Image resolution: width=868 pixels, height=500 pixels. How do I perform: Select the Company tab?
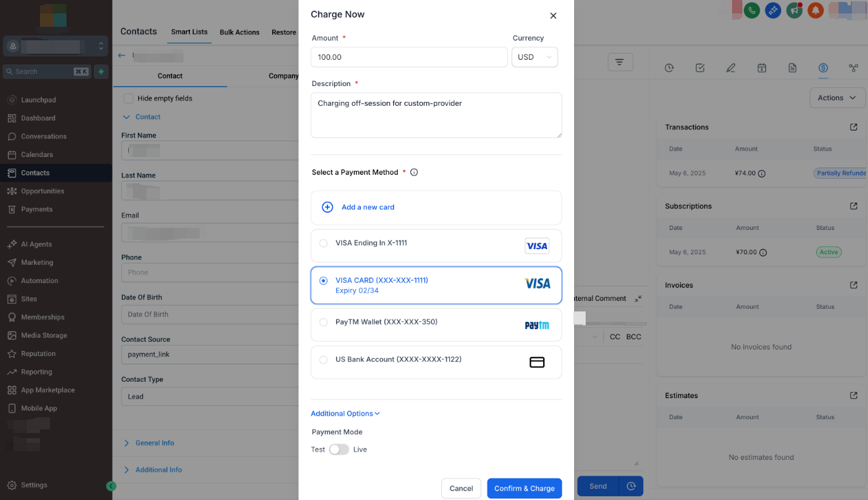click(283, 76)
